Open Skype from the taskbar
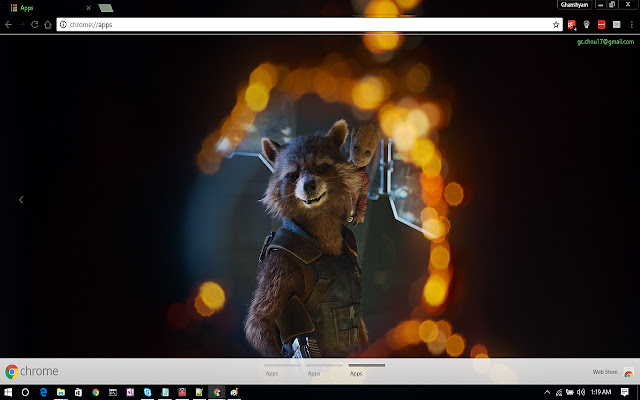This screenshot has height=400, width=640. click(147, 392)
